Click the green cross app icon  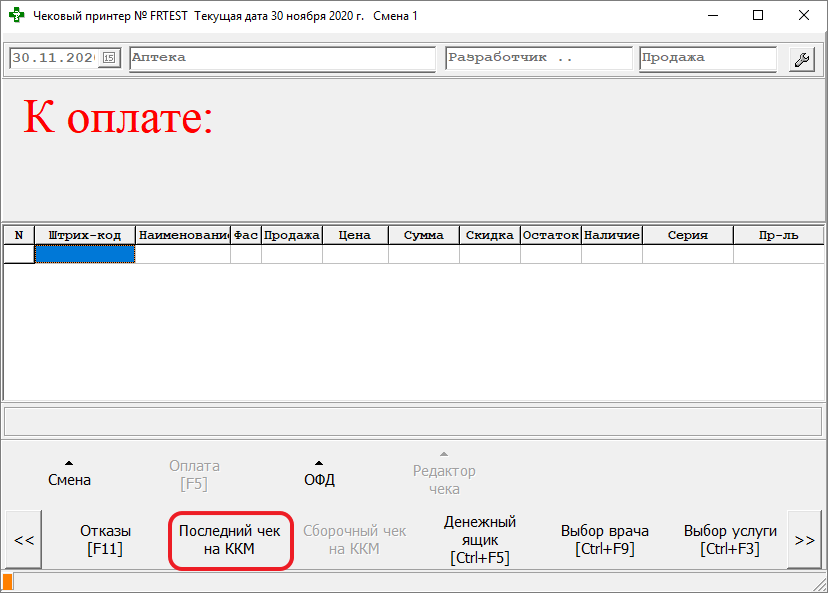[16, 16]
